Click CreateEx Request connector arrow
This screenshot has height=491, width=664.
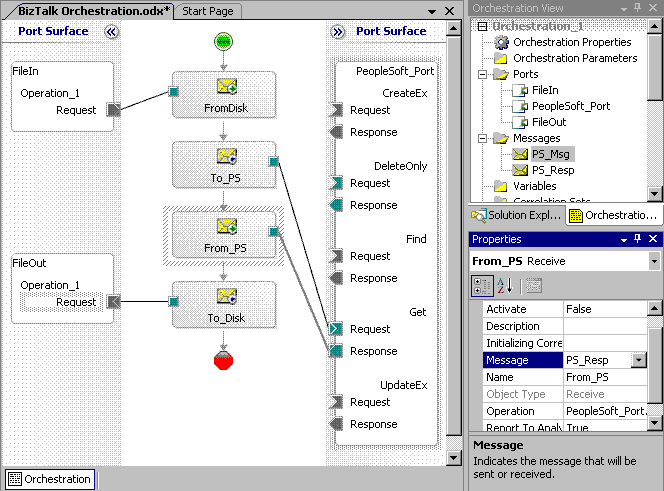(x=337, y=109)
